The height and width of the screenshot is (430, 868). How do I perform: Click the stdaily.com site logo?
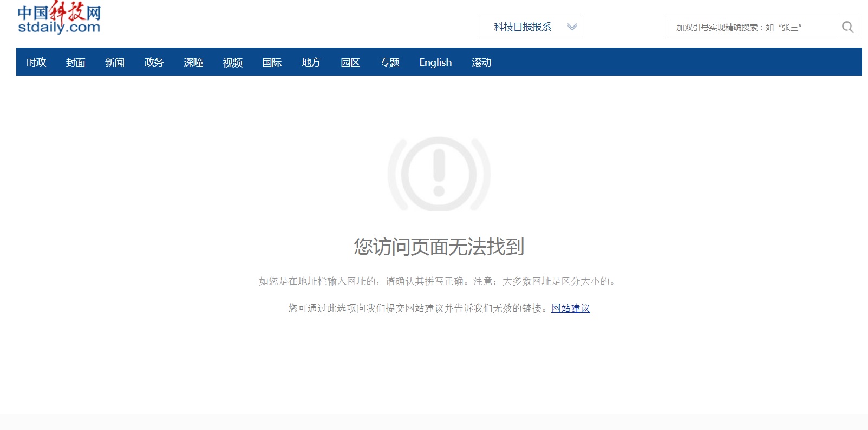click(x=59, y=20)
